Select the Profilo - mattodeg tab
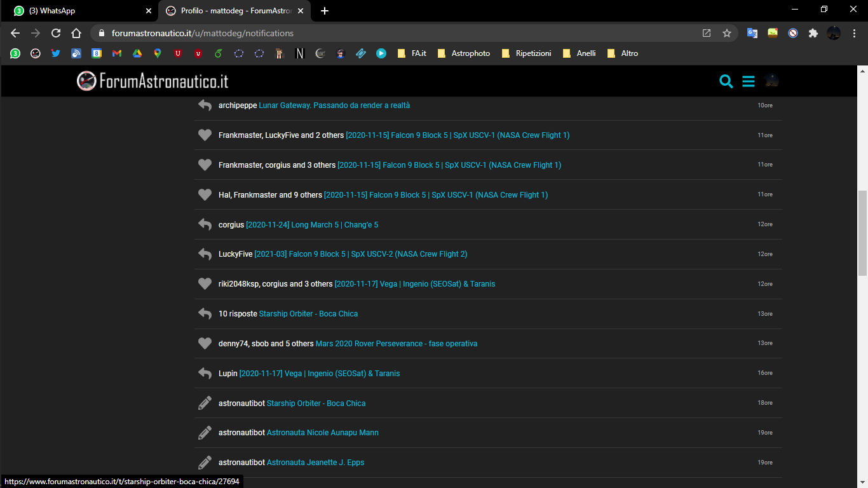The image size is (868, 488). pyautogui.click(x=235, y=11)
